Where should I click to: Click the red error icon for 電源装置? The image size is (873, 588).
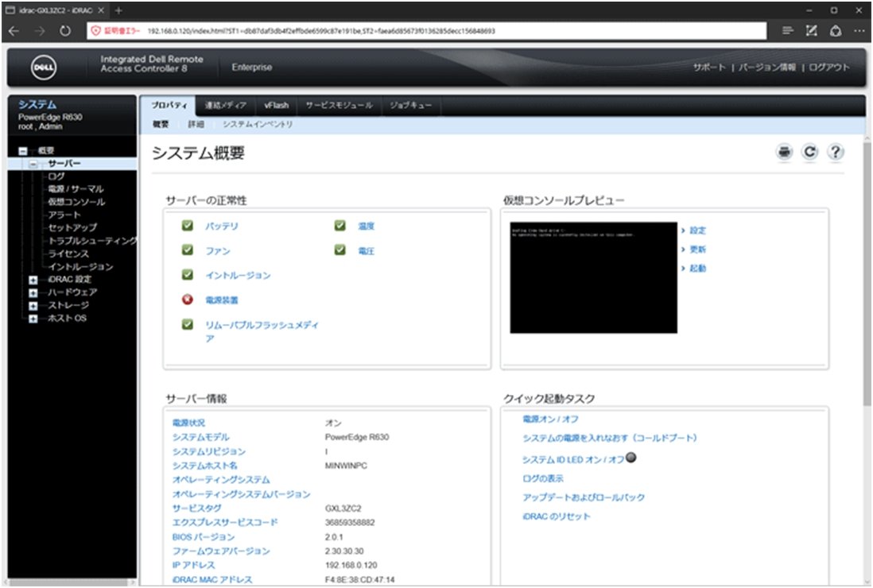pos(188,300)
